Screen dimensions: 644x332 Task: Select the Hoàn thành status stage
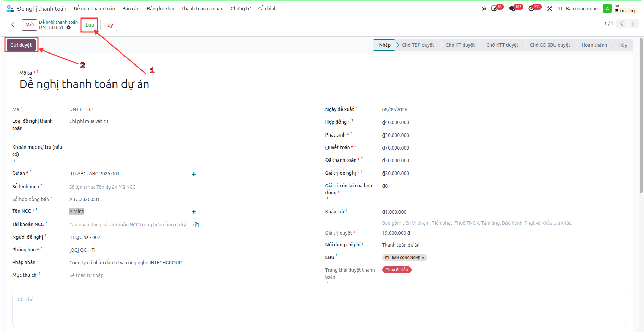click(594, 45)
